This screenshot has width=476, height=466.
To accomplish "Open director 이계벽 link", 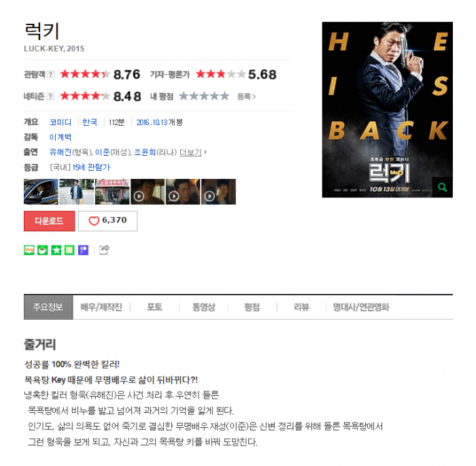I will pos(60,137).
